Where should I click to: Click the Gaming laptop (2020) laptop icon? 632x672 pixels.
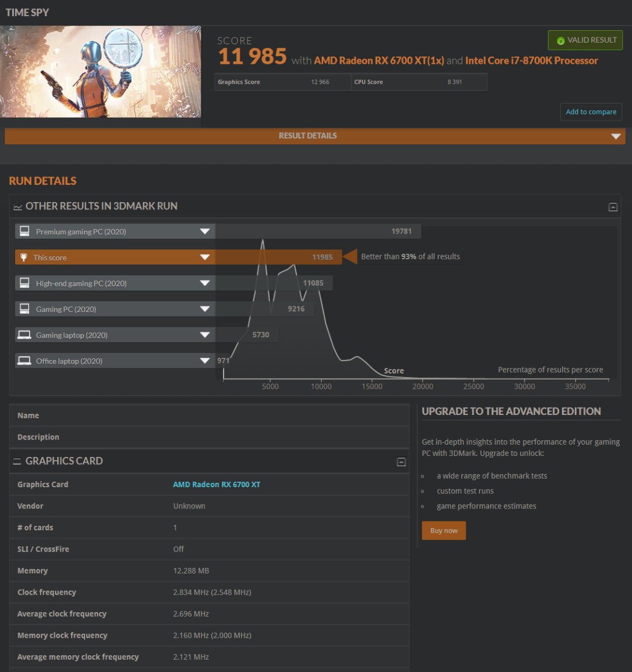pos(24,335)
